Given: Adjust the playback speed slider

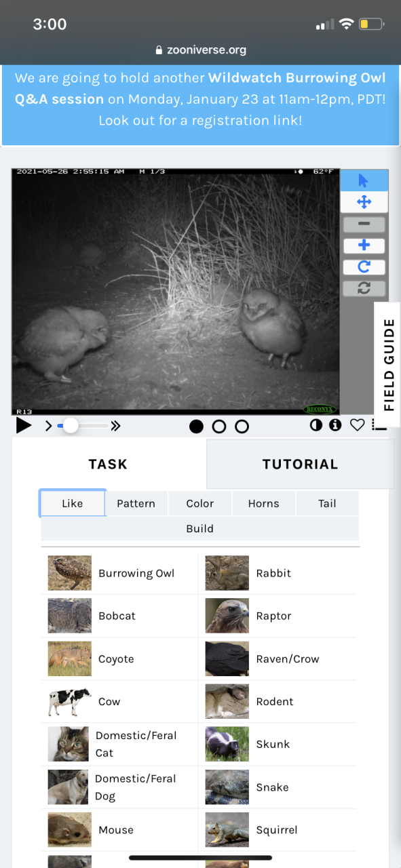Looking at the screenshot, I should (x=83, y=426).
